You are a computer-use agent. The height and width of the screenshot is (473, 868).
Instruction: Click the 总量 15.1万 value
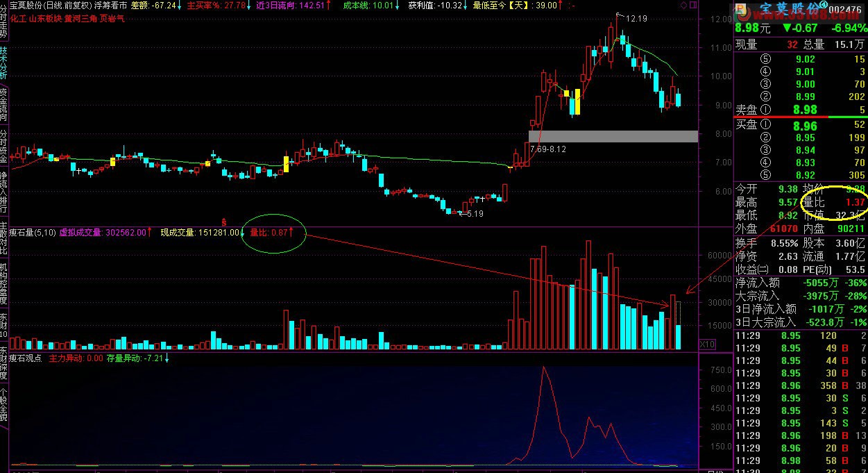849,44
